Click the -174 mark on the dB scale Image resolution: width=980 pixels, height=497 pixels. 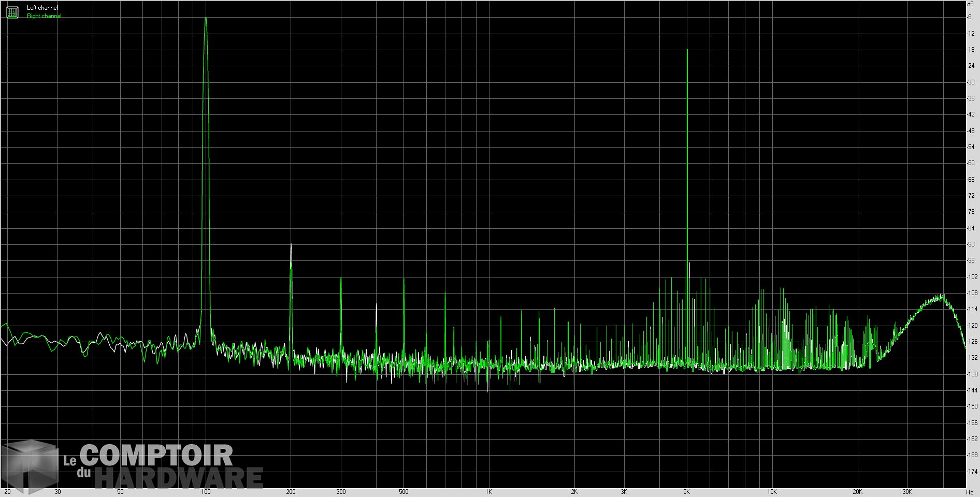pyautogui.click(x=972, y=472)
